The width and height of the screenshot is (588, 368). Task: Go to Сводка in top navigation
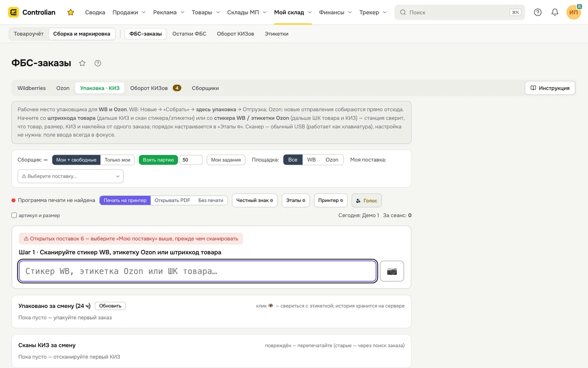(95, 13)
